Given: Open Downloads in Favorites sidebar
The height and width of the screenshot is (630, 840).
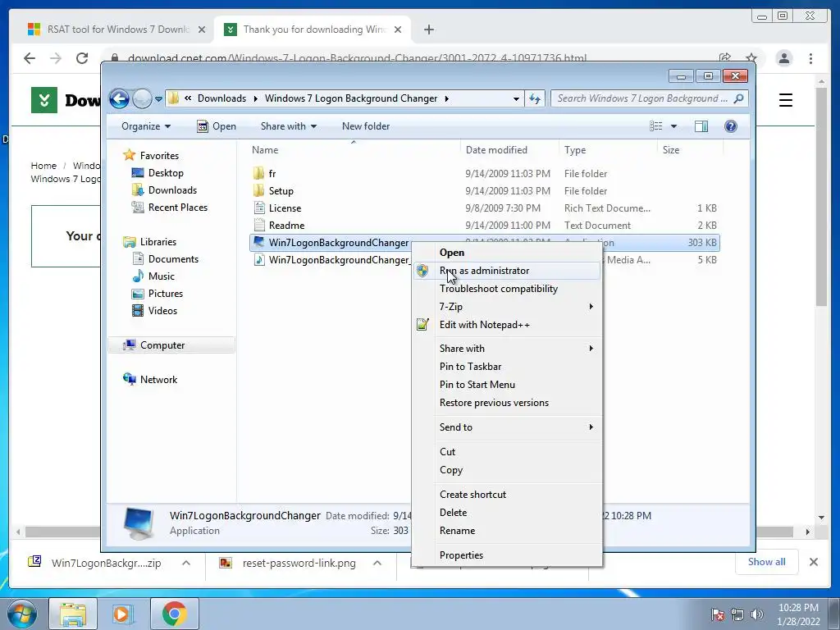Looking at the screenshot, I should tap(172, 190).
